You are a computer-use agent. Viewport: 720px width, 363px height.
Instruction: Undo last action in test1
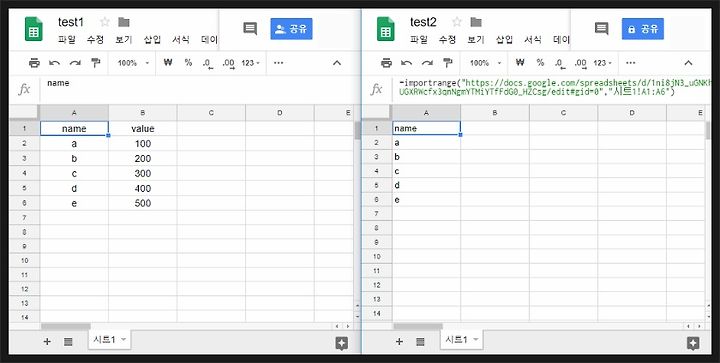coord(55,63)
